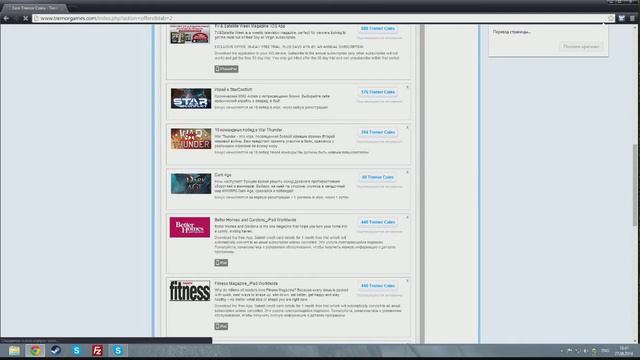This screenshot has width=640, height=360.
Task: Open FileZilla from the taskbar
Action: point(97,351)
